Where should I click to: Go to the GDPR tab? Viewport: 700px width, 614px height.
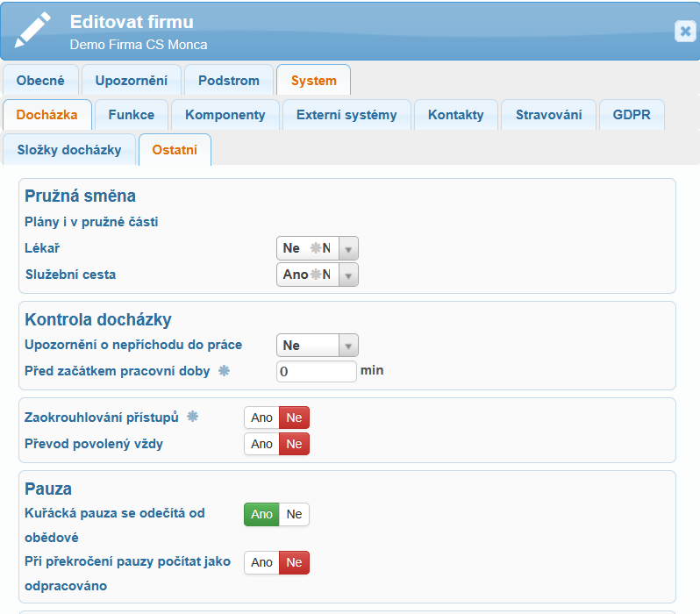tap(632, 115)
